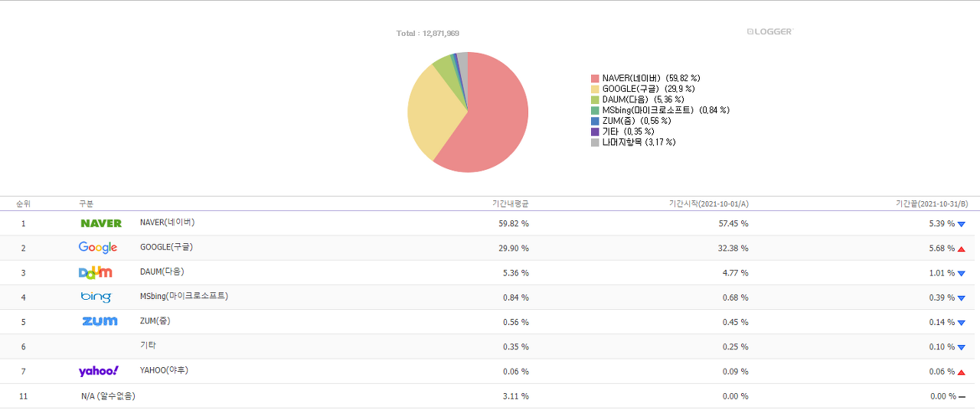Click the Google logo in row 2
This screenshot has width=980, height=413.
point(98,248)
